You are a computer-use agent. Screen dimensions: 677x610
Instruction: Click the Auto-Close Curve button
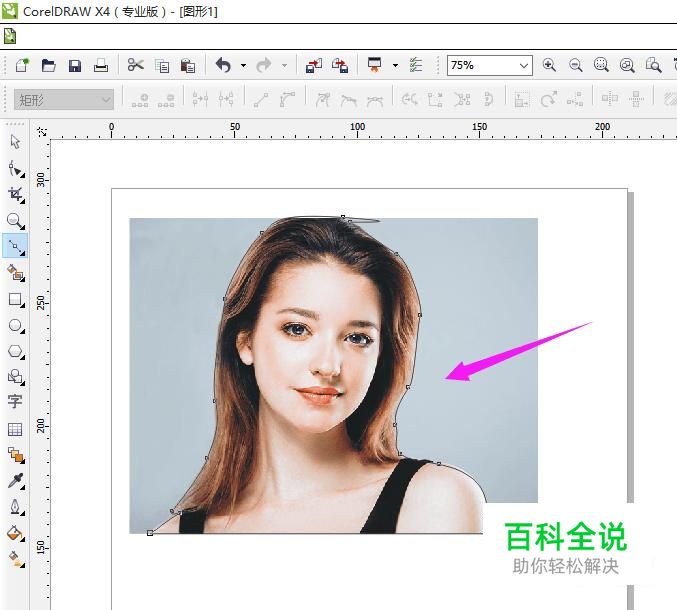coord(488,100)
